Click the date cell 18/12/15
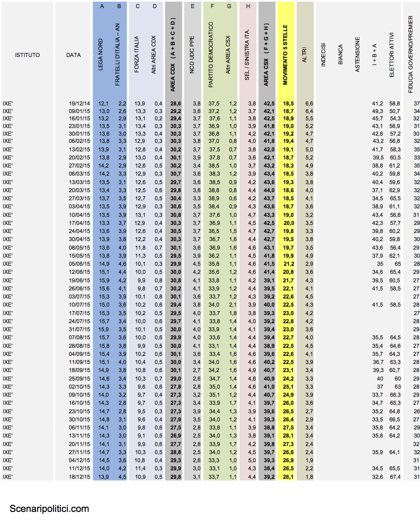The height and width of the screenshot is (523, 420). tap(79, 477)
